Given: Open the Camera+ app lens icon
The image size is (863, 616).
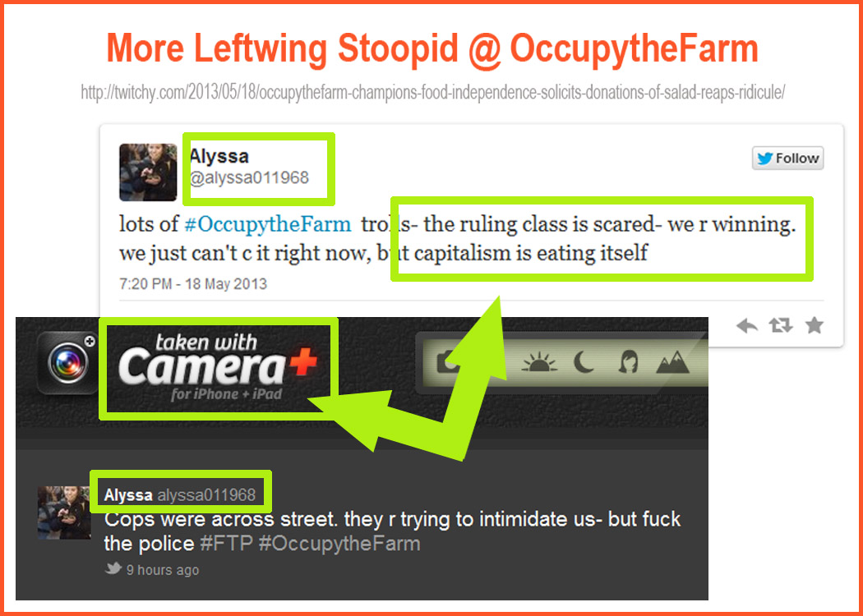Looking at the screenshot, I should click(67, 362).
